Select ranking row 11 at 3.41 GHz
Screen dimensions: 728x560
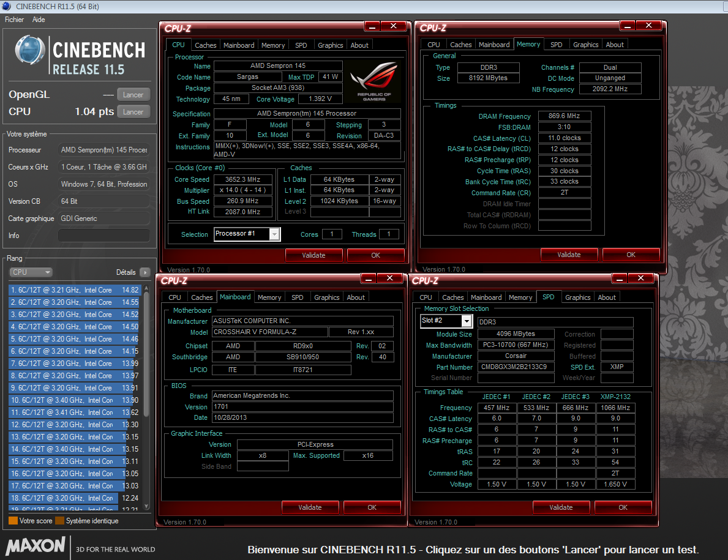click(74, 413)
